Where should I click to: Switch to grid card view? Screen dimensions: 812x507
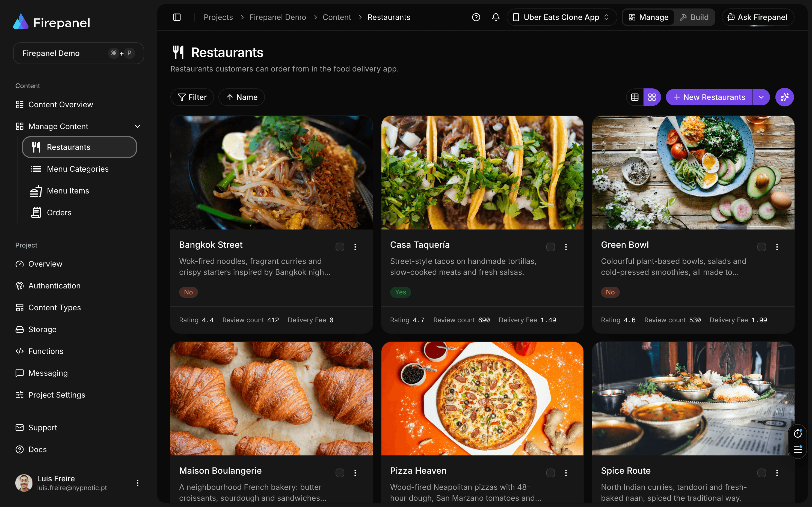(652, 97)
